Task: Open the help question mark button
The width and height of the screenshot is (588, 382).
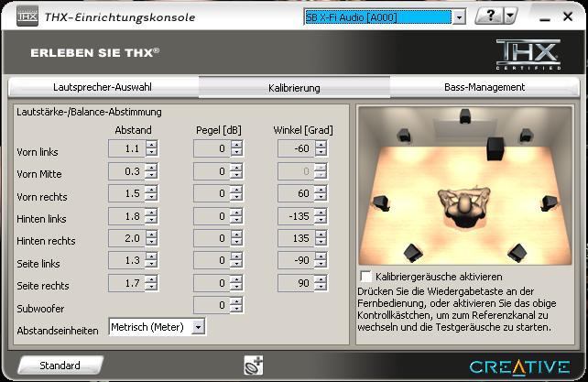Action: pos(489,16)
